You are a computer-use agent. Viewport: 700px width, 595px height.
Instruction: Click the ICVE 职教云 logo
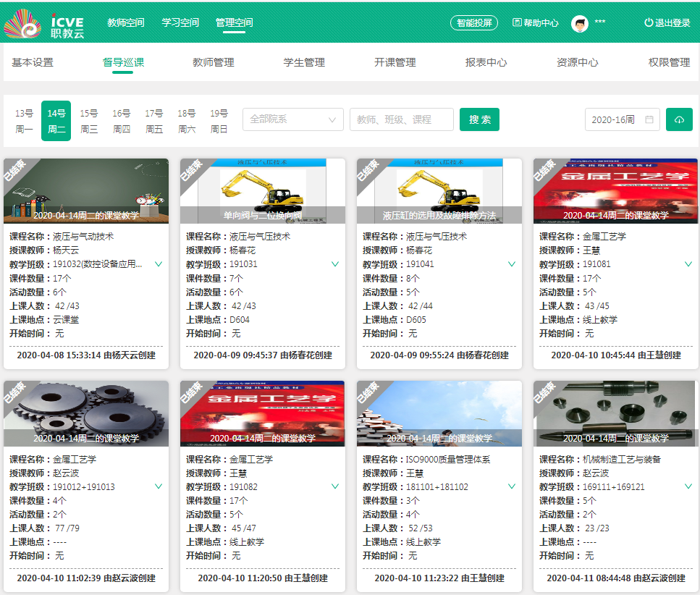pyautogui.click(x=43, y=24)
